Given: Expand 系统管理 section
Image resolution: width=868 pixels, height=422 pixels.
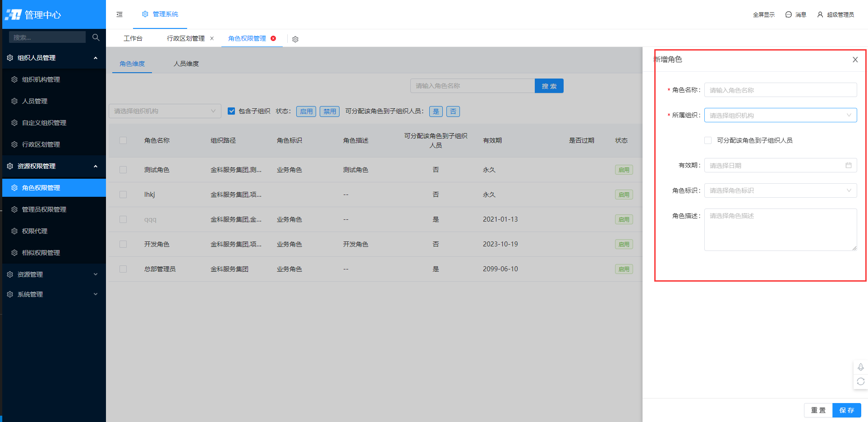Looking at the screenshot, I should pyautogui.click(x=54, y=294).
